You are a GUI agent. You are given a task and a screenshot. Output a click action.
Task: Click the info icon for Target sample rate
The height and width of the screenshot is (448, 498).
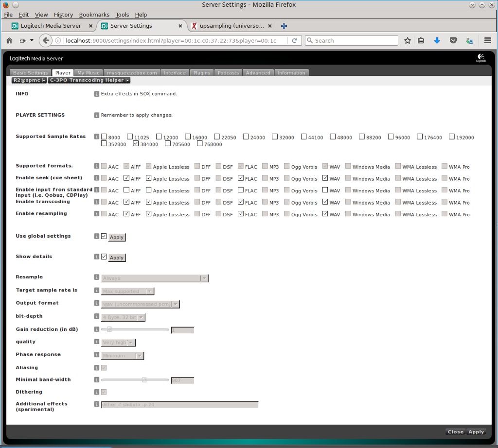[97, 290]
